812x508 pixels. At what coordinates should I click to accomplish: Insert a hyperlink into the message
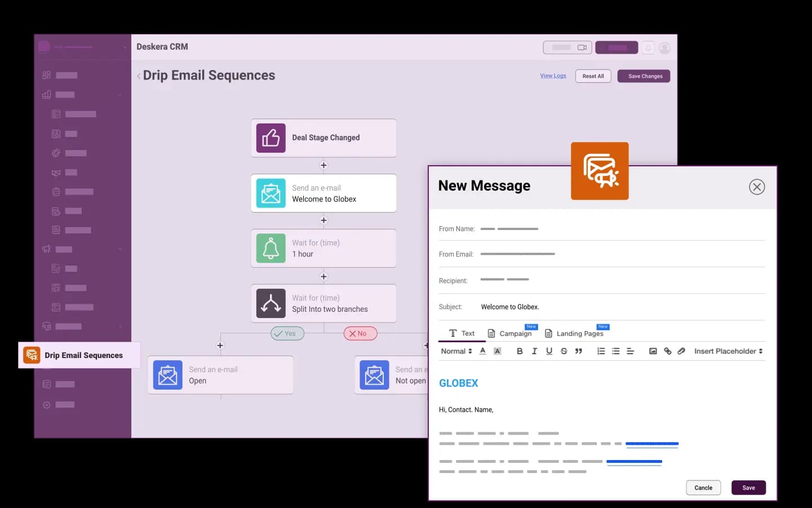[x=668, y=351]
